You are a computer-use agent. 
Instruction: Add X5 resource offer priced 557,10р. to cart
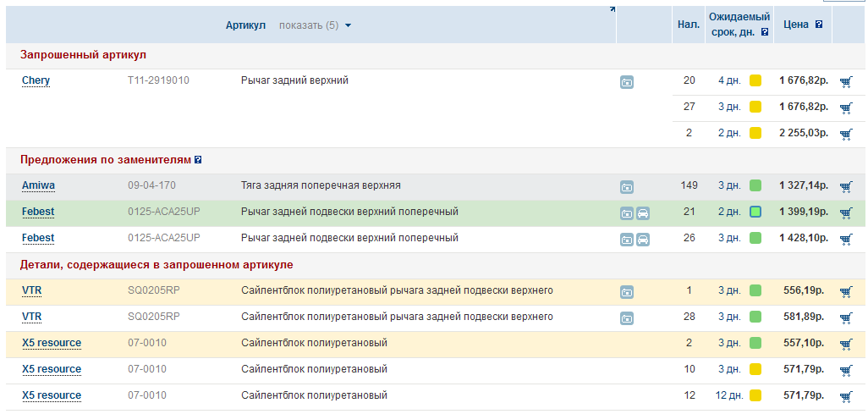tap(846, 345)
